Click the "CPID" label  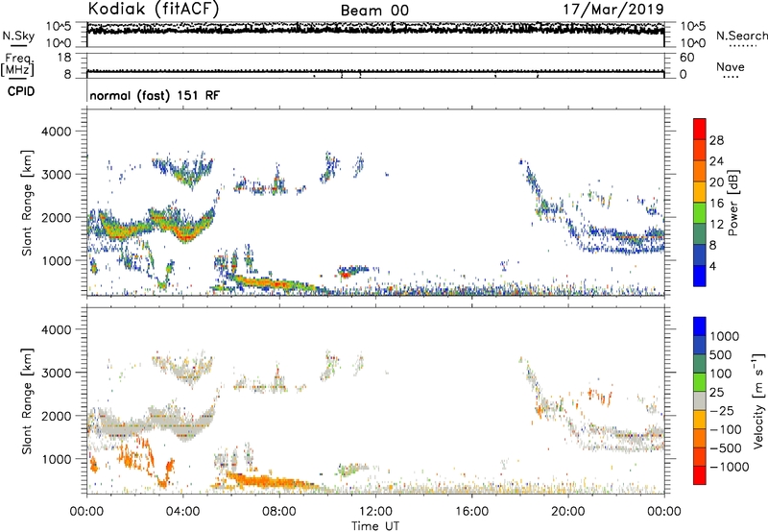(x=21, y=91)
